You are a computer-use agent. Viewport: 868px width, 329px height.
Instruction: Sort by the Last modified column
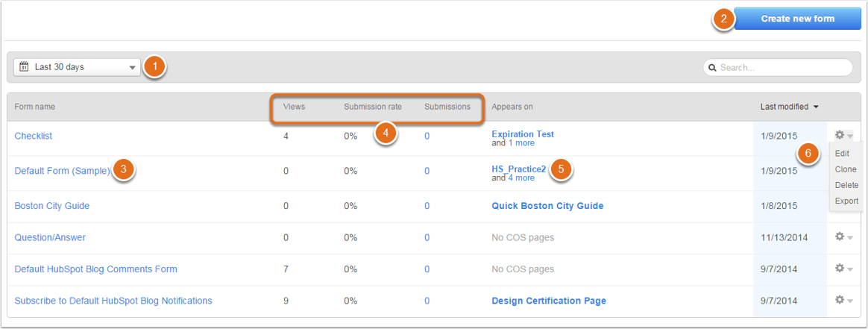(x=790, y=107)
